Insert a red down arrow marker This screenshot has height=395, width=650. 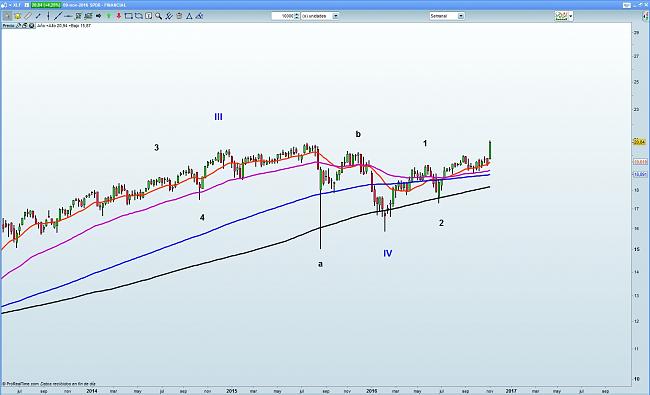[119, 16]
